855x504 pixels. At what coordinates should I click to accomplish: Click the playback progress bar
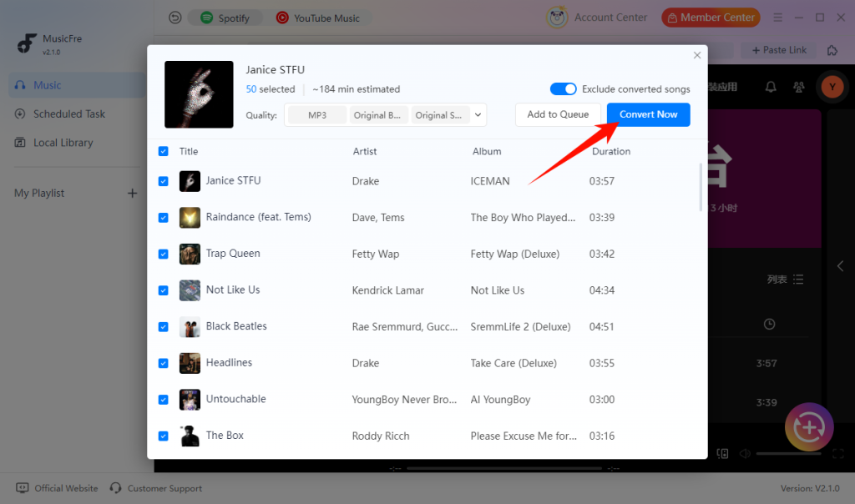[504, 468]
